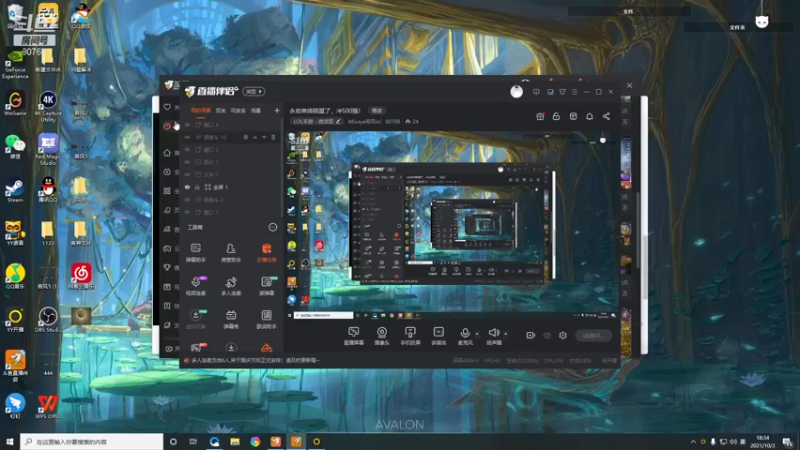Toggle visibility of 窗口 3 source
Image resolution: width=800 pixels, height=450 pixels.
[x=188, y=149]
